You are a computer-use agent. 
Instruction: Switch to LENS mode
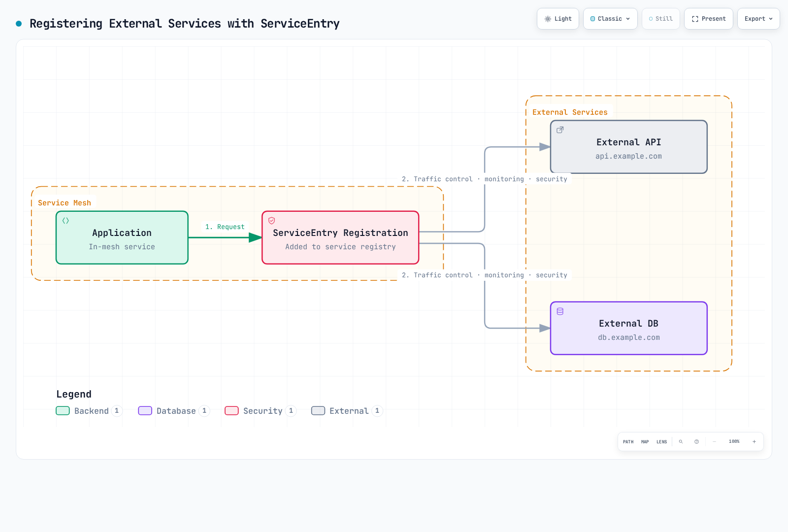[662, 442]
